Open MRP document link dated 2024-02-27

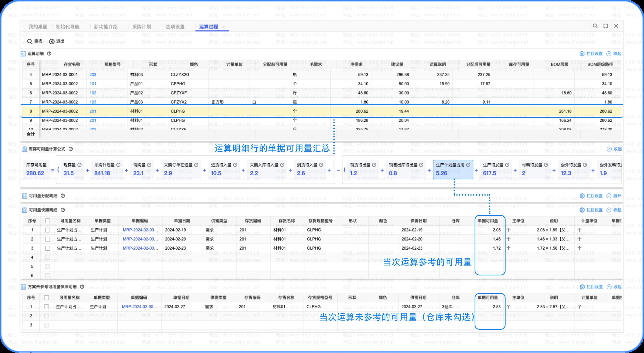[x=139, y=307]
